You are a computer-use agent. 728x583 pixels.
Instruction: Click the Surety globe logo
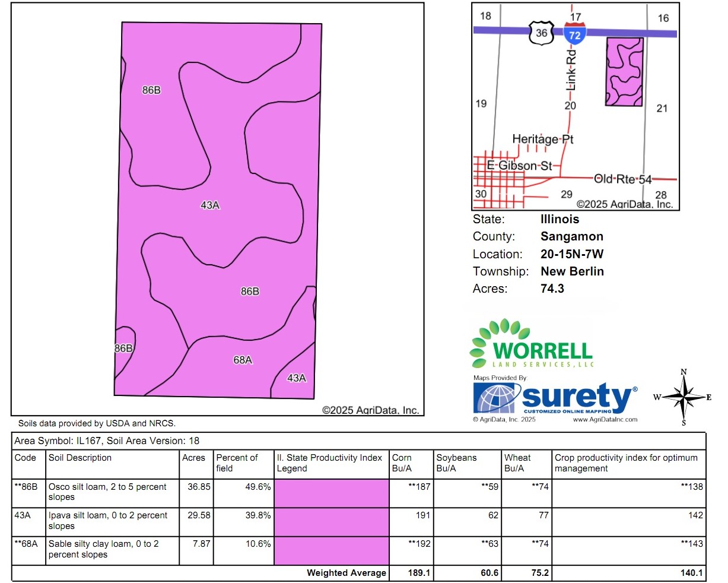497,398
